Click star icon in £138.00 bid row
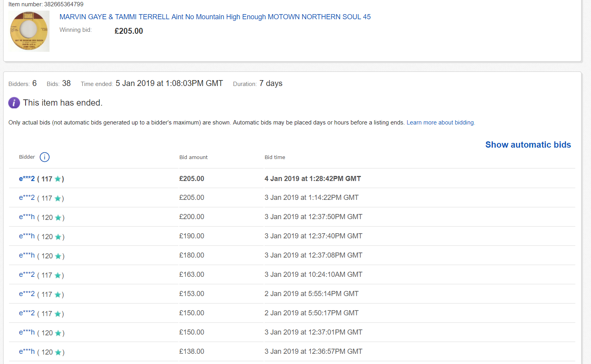The width and height of the screenshot is (591, 364). [58, 352]
